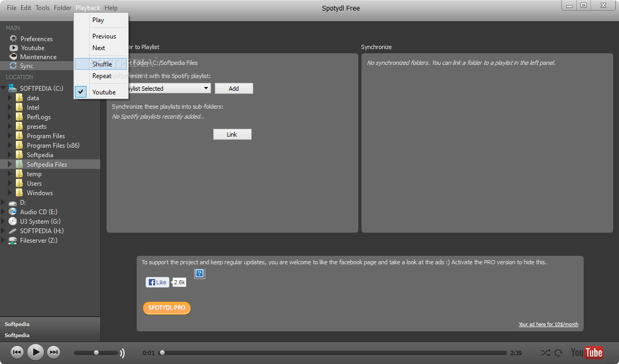Click the U3 System (G:) disc icon

13,221
